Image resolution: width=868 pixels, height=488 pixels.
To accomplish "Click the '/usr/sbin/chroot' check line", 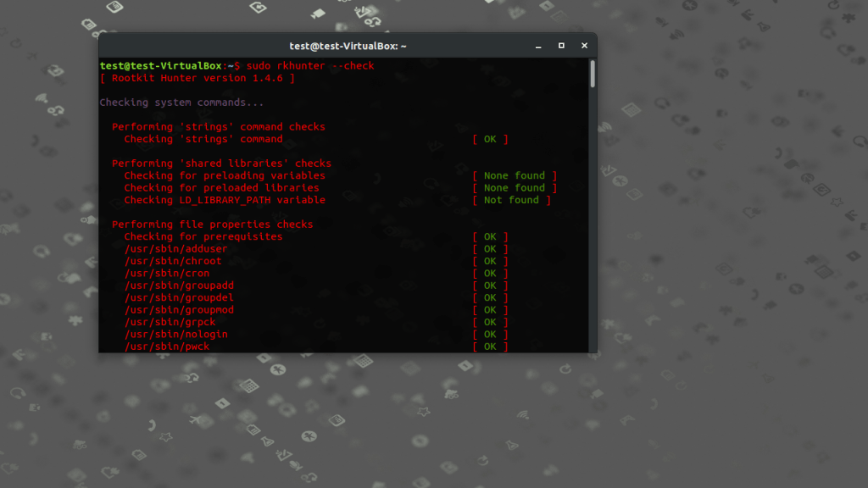I will [x=175, y=260].
